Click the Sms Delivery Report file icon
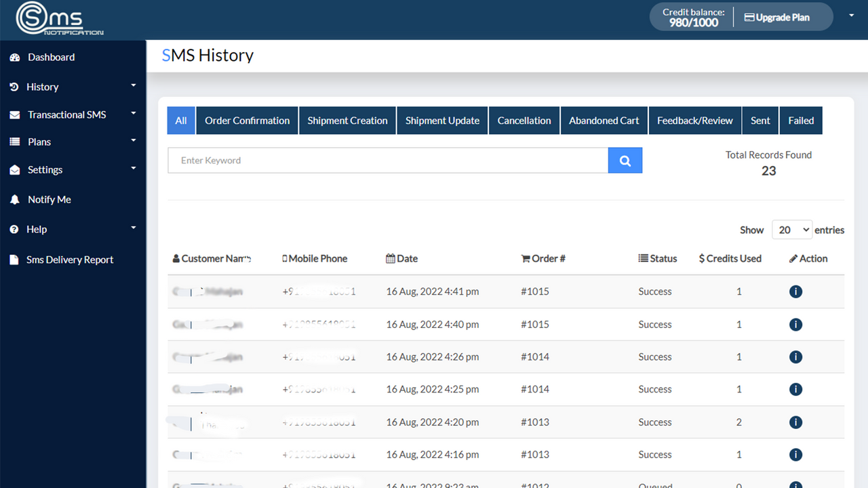Image resolution: width=868 pixels, height=488 pixels. 14,260
